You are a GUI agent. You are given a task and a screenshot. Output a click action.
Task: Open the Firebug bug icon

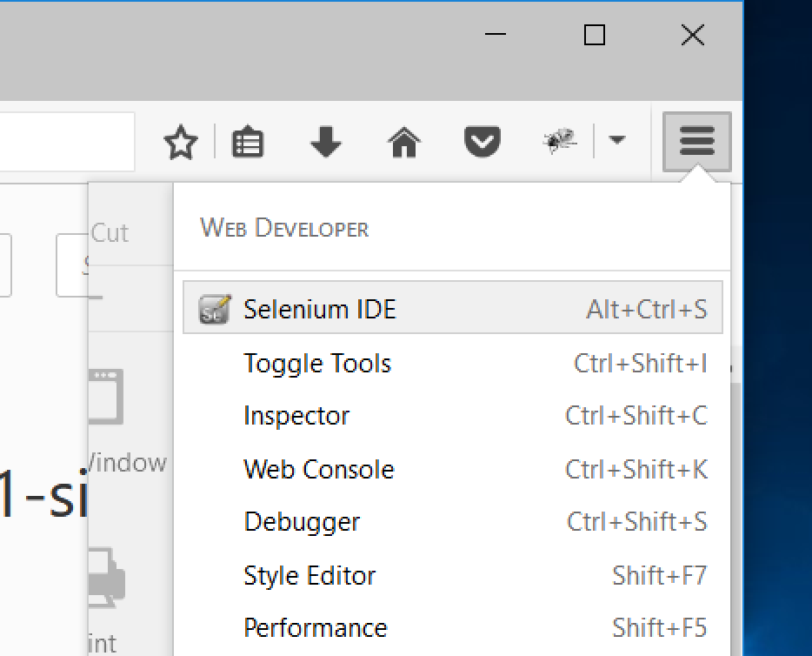pos(560,140)
